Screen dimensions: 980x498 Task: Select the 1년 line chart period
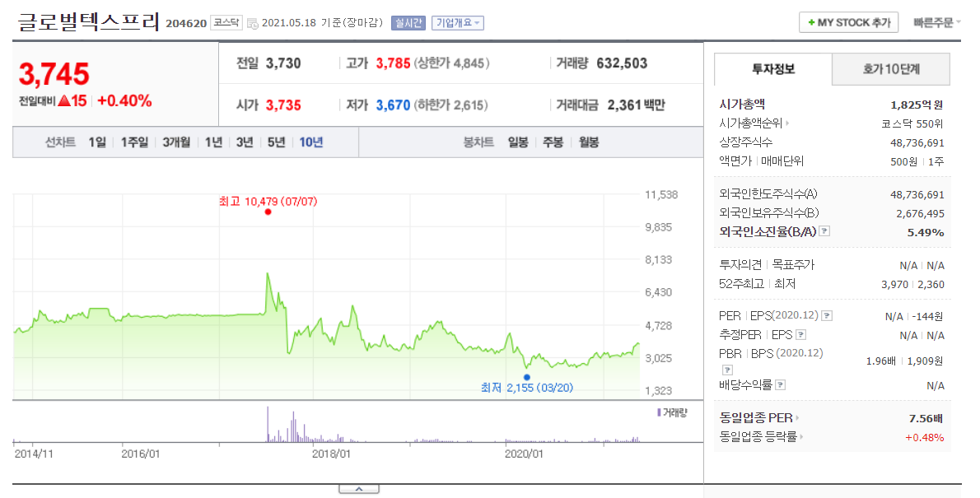214,142
